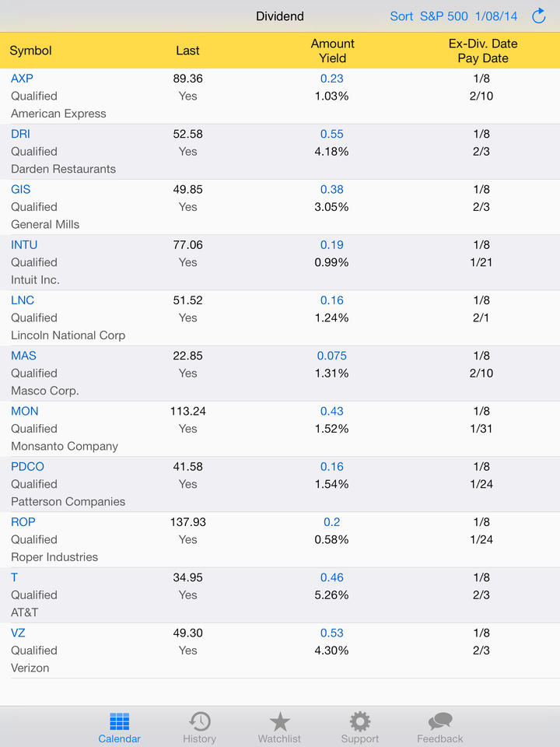Image resolution: width=560 pixels, height=747 pixels.
Task: Tap the Symbol column header
Action: coord(30,51)
